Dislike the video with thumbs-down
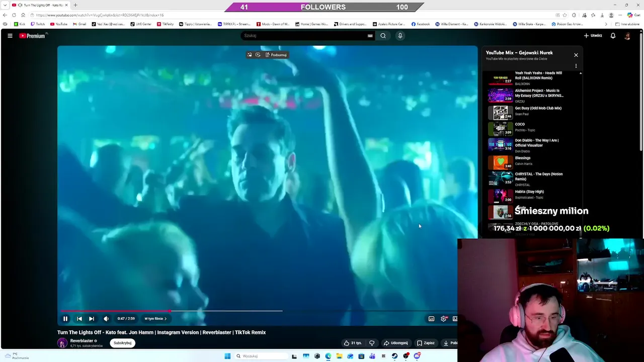The image size is (644, 362). click(x=372, y=343)
